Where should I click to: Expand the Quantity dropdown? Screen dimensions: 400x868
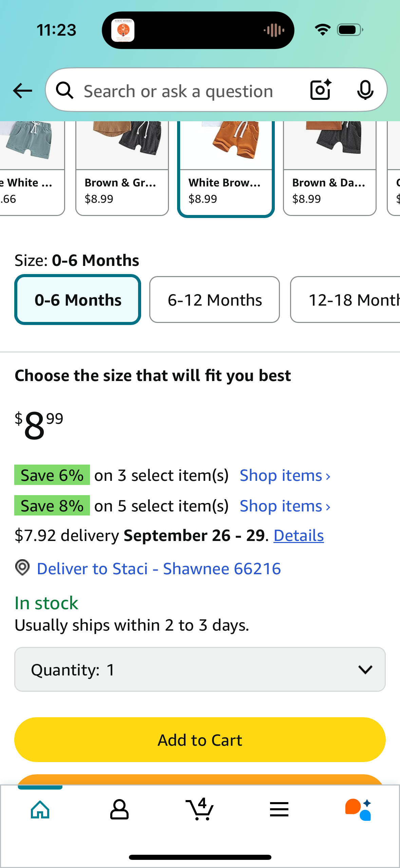click(200, 669)
